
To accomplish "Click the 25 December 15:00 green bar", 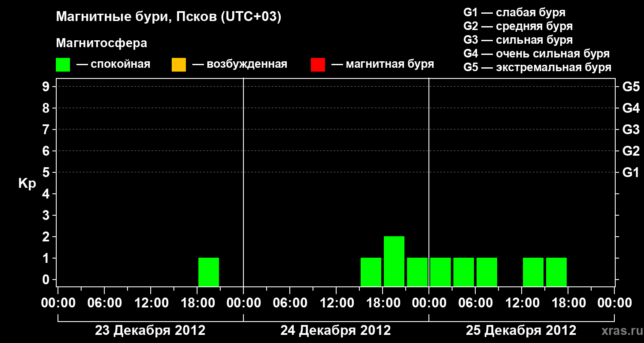I will point(556,272).
